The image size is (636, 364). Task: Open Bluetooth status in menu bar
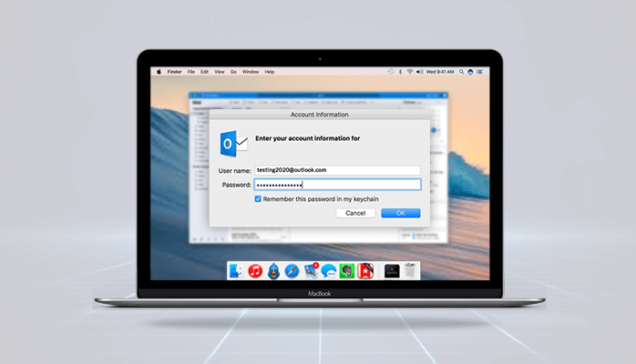[400, 72]
